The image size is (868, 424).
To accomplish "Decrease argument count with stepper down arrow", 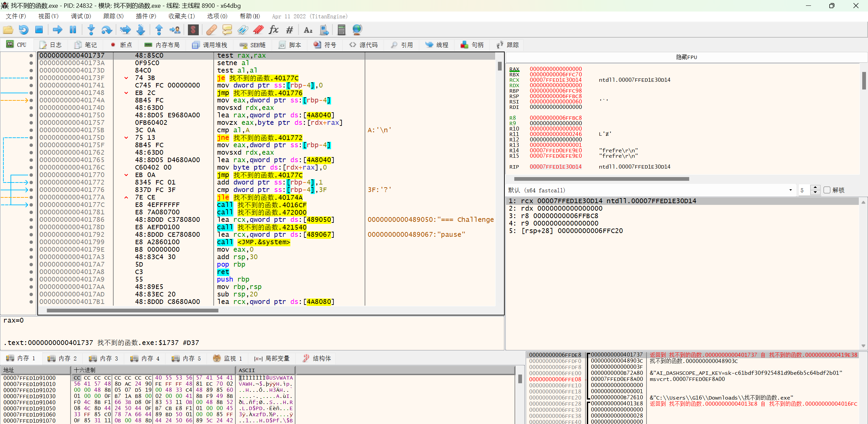I will 815,192.
